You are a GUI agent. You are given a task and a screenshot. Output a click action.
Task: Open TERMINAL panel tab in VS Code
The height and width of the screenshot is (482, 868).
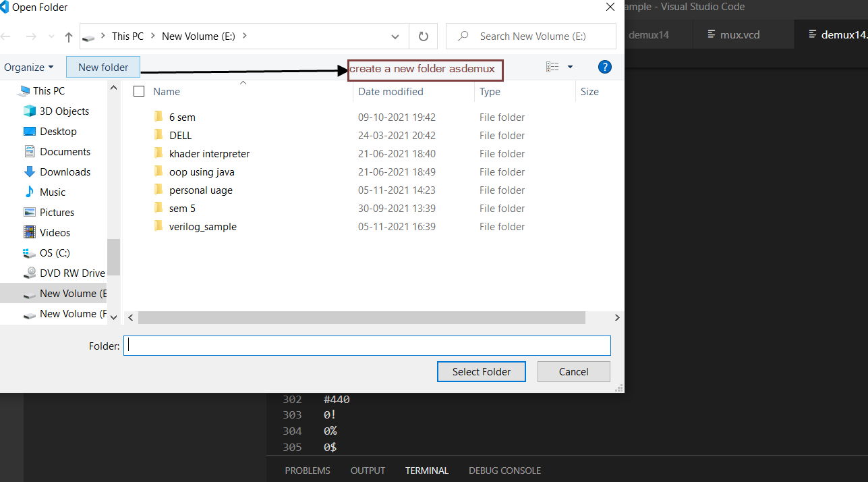pos(427,471)
